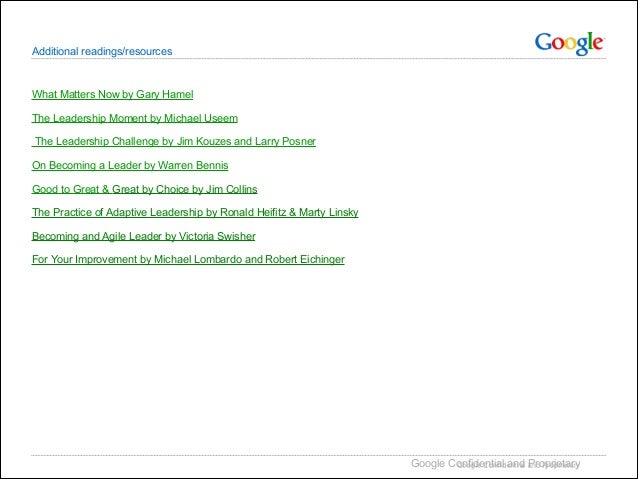
Task: Open What Matters Now by Gary Hamel link
Action: 113,94
